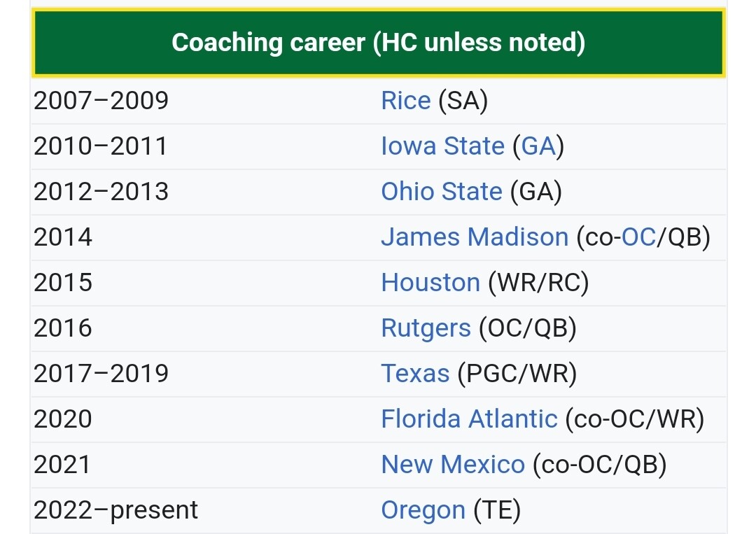The image size is (756, 534).
Task: Open the Rutgers link
Action: (x=426, y=328)
